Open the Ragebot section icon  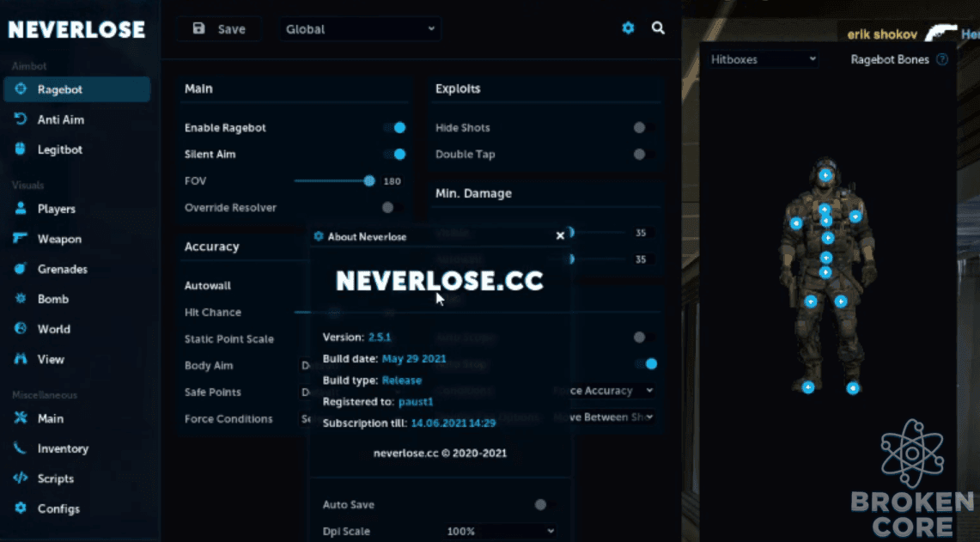click(x=21, y=89)
